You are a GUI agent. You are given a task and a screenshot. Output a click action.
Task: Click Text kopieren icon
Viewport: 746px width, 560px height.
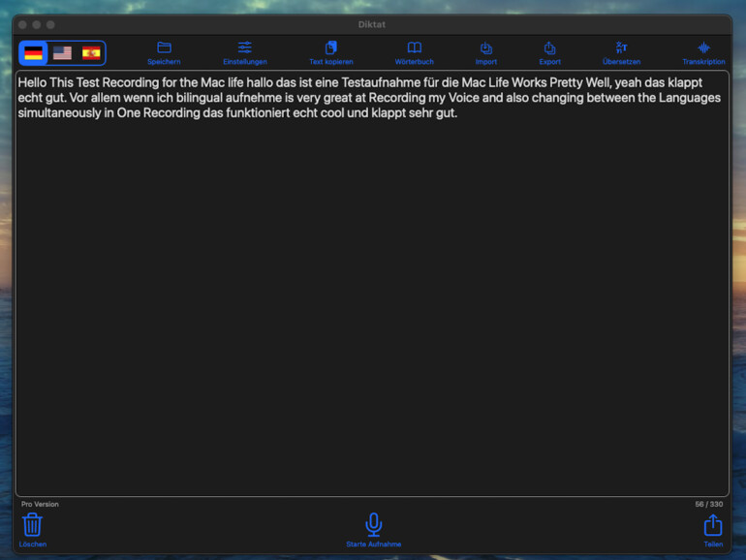click(x=331, y=47)
